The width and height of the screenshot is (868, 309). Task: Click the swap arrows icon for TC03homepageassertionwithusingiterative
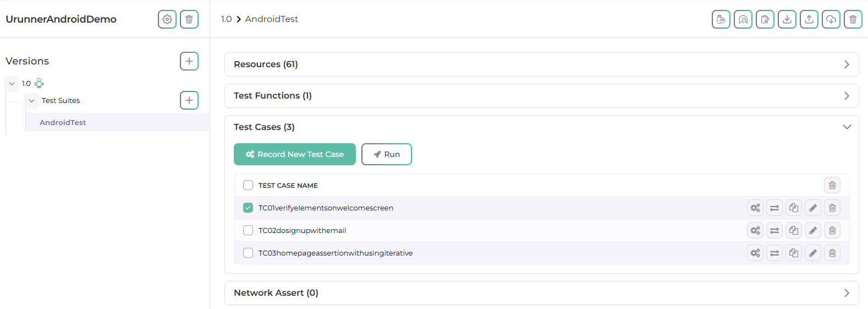(774, 253)
